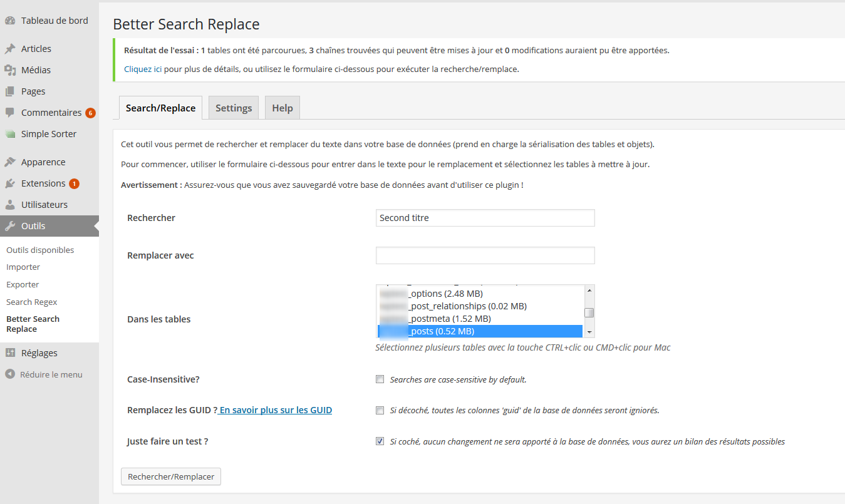Click the Pages icon in sidebar

[x=10, y=91]
